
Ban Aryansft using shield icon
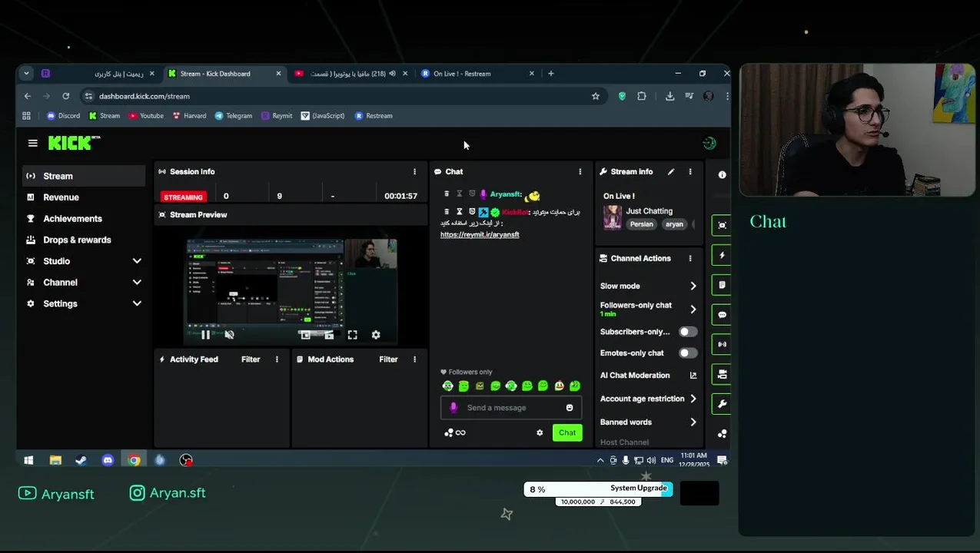(472, 194)
